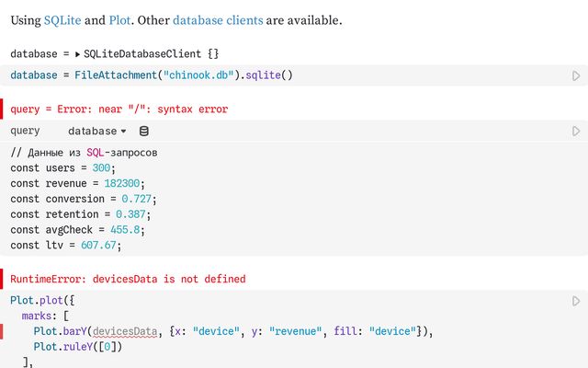Expand the SQLiteDatabaseClient object inspector

[x=78, y=54]
